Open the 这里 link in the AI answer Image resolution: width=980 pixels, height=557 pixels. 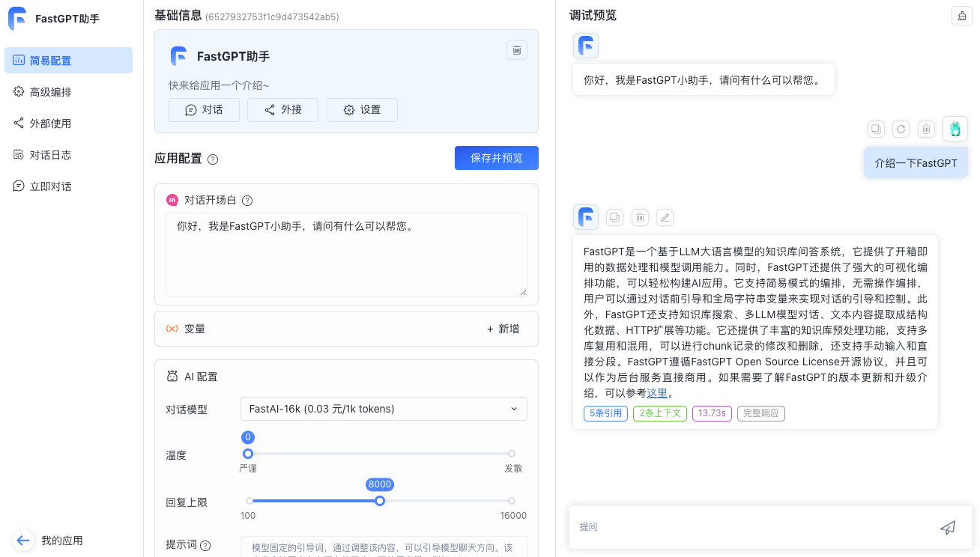(657, 393)
